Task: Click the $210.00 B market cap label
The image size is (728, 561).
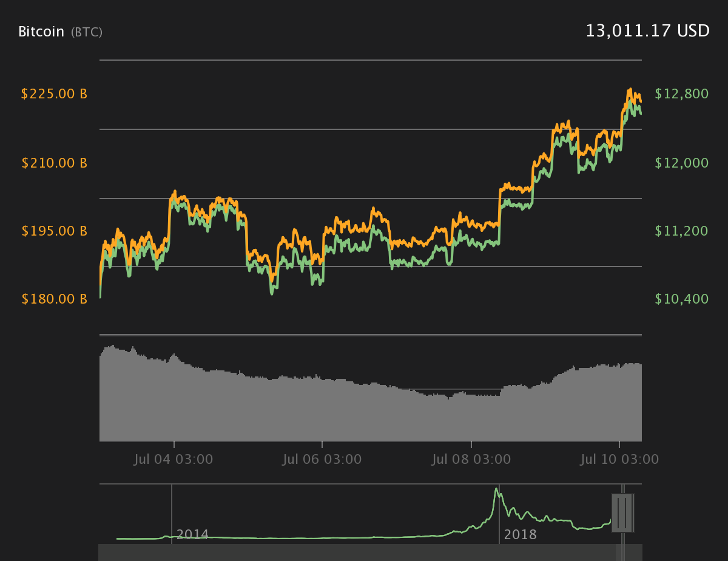Action: pyautogui.click(x=54, y=163)
